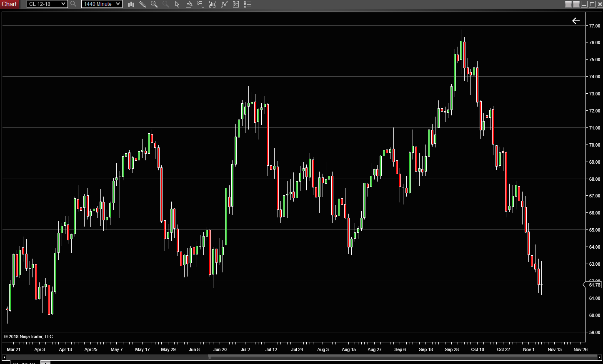Open the CL 12-18 instrument selector dropdown
Screen dimensions: 603x364
(47, 4)
